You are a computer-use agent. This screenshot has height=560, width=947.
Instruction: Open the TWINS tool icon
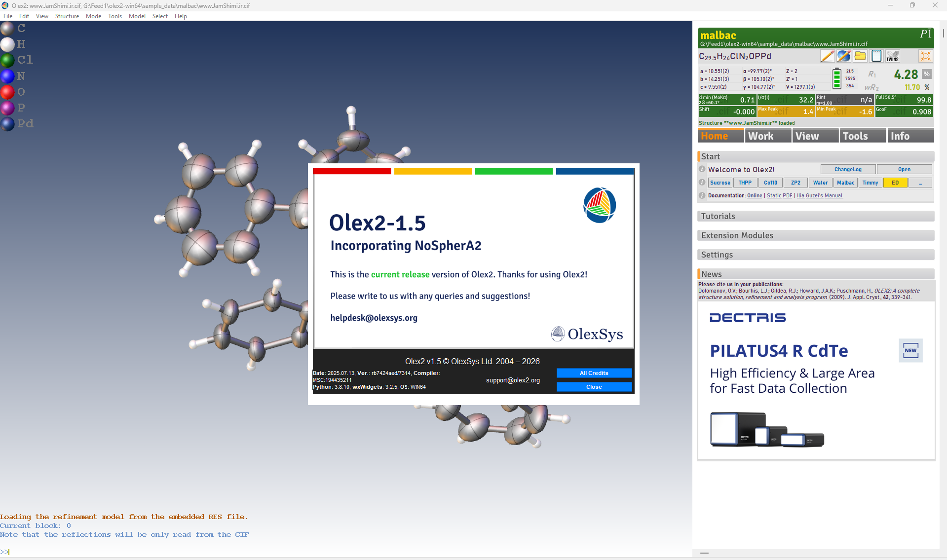click(x=892, y=56)
